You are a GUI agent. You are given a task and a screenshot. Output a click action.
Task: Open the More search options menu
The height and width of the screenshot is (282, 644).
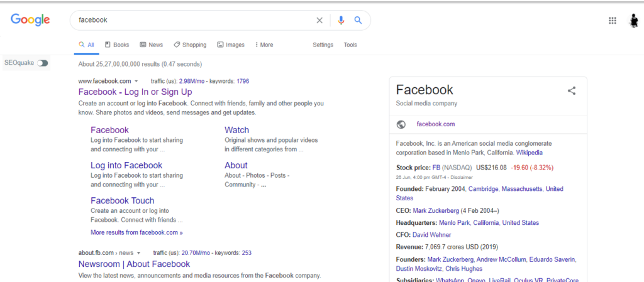(x=264, y=45)
